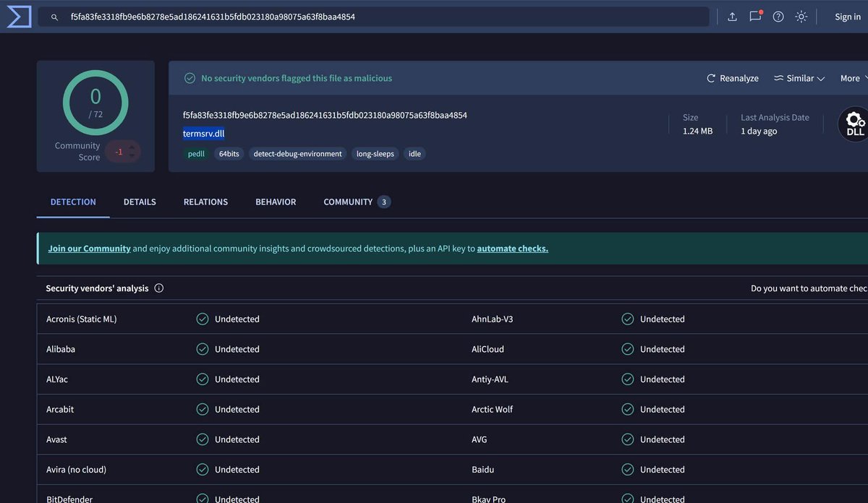Click the Acronis (Static ML) vendor name
Viewport: 868px width, 503px height.
point(82,319)
